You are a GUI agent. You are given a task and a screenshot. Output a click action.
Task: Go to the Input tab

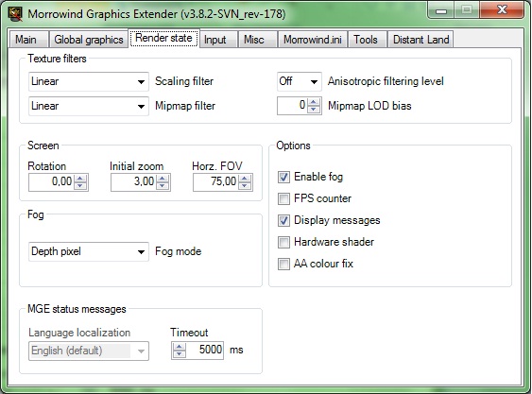tap(219, 40)
